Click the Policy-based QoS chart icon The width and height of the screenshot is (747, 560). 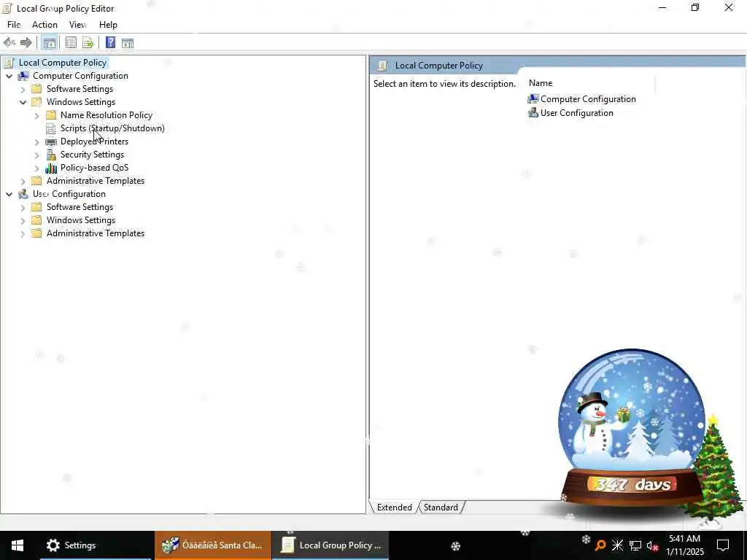(x=51, y=168)
